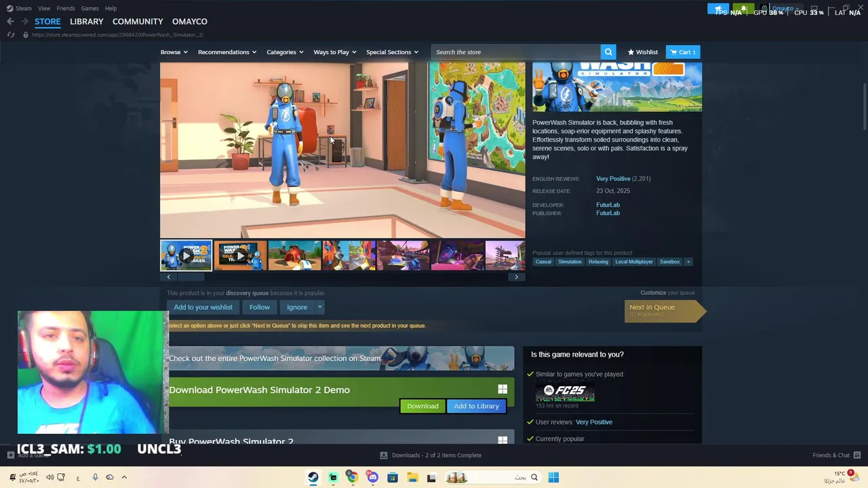Click the Add to Library button

pos(476,406)
